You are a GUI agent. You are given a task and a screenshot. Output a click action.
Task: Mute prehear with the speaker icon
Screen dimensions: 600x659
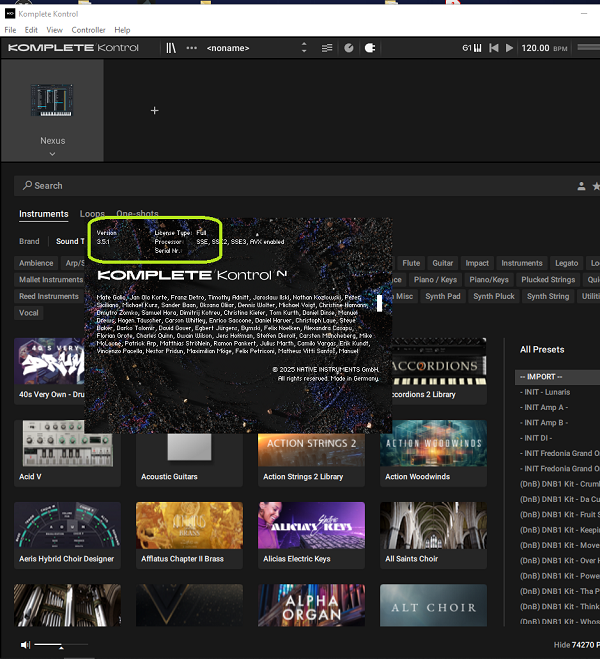25,645
